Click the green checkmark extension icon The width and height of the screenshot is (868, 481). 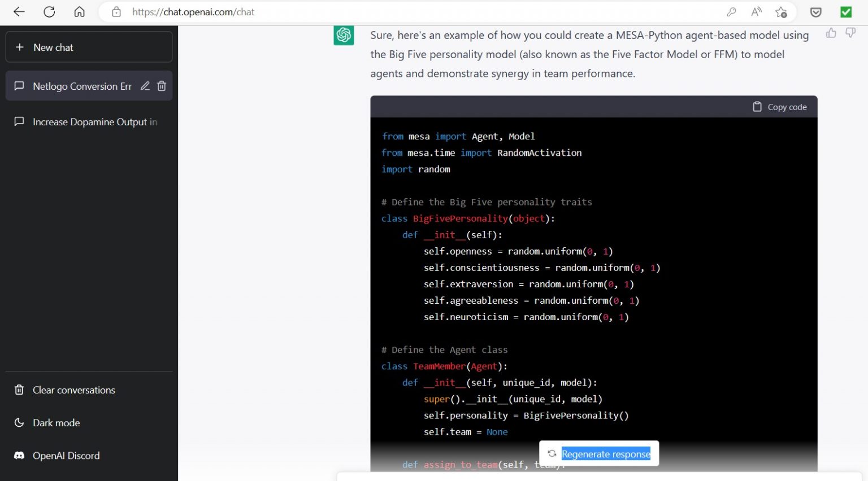coord(846,12)
